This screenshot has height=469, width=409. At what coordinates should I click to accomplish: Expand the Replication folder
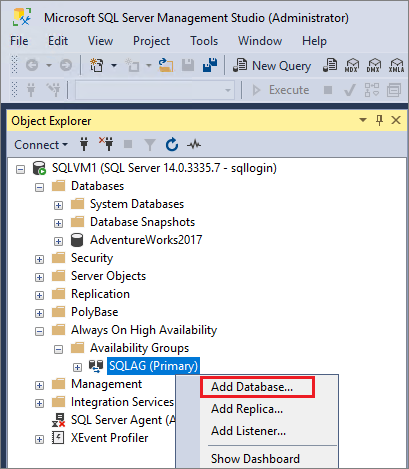click(39, 295)
